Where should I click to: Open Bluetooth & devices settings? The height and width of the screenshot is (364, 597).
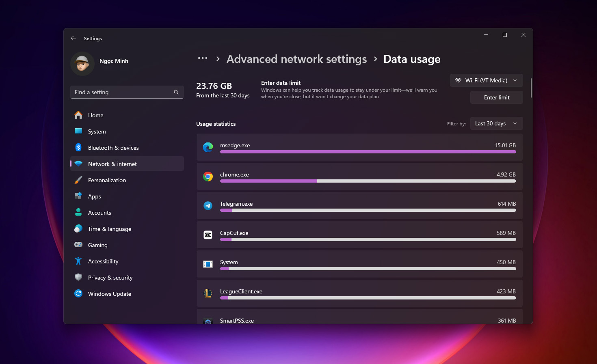click(127, 148)
